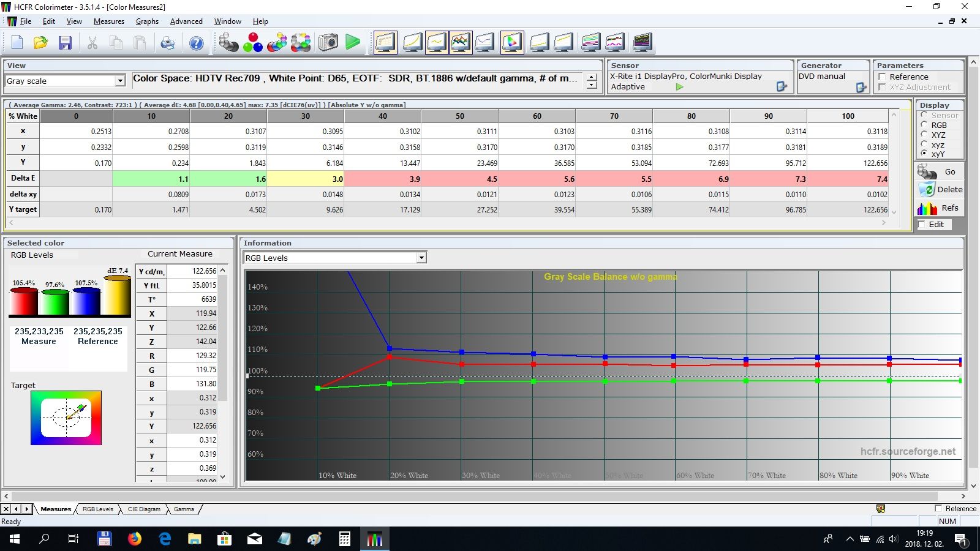Open RGB levels graph view (multicolor lines monitor)
Screen dimensions: 980x551
(x=461, y=42)
